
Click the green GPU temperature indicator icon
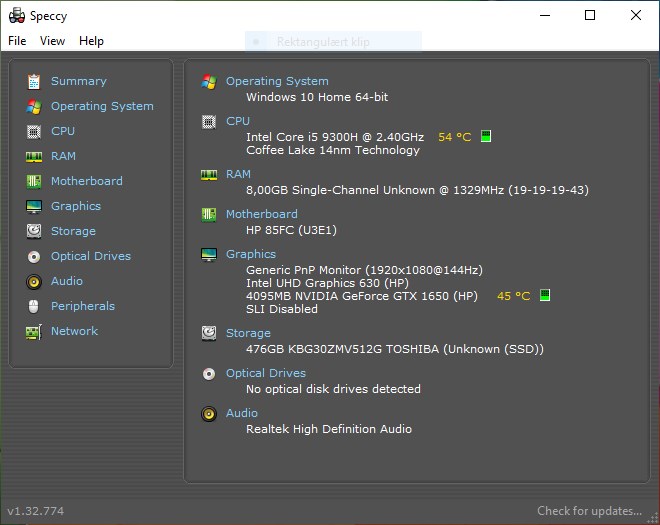(545, 295)
